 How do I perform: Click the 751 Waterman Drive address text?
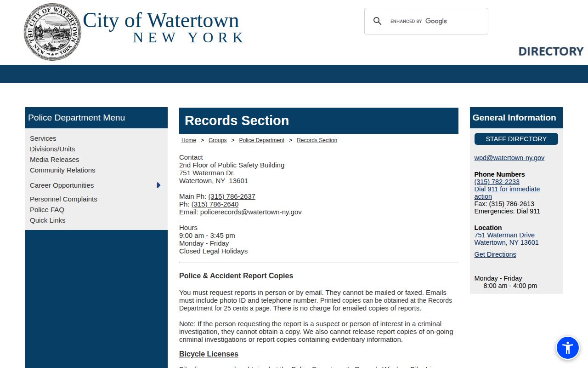tap(504, 235)
